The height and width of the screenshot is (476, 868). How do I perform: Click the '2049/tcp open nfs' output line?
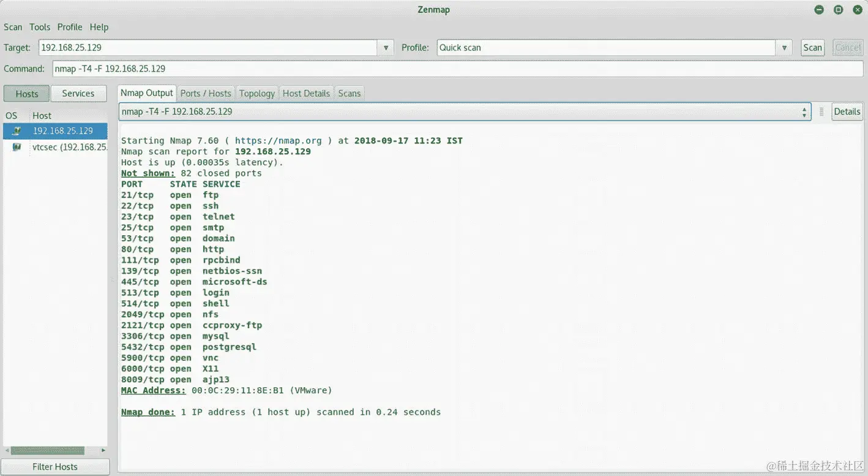(x=170, y=315)
